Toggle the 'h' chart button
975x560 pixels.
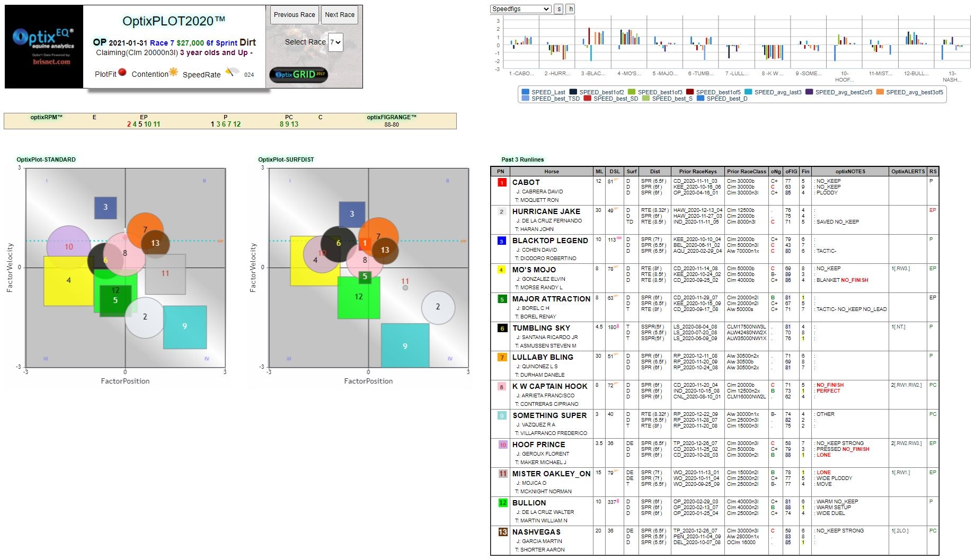coord(570,9)
